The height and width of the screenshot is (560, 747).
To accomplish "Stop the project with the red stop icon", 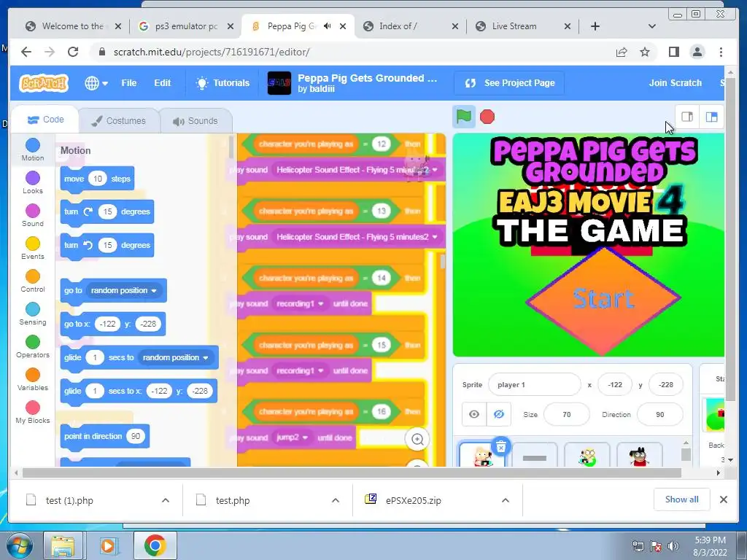I will (487, 117).
